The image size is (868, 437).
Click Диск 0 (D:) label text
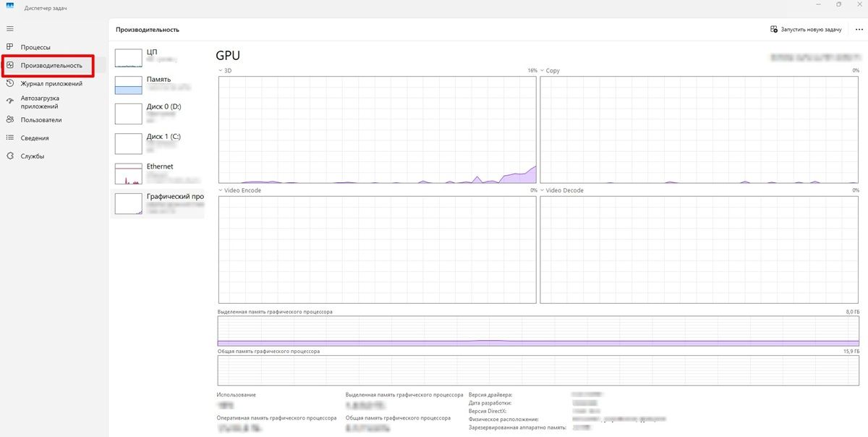point(164,106)
